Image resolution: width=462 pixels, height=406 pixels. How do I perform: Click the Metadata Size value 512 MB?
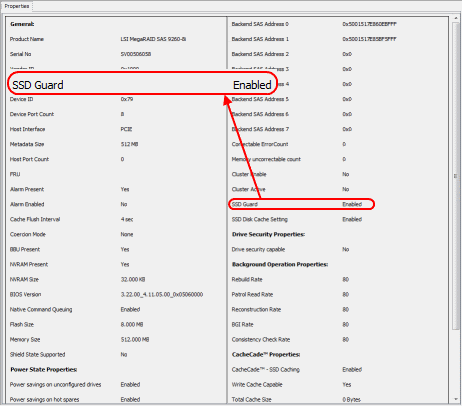[129, 144]
